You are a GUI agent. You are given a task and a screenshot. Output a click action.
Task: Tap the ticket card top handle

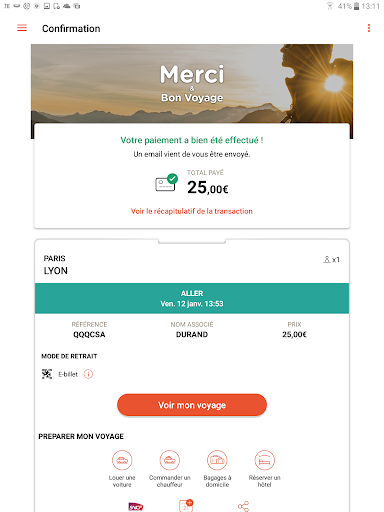[x=192, y=241]
